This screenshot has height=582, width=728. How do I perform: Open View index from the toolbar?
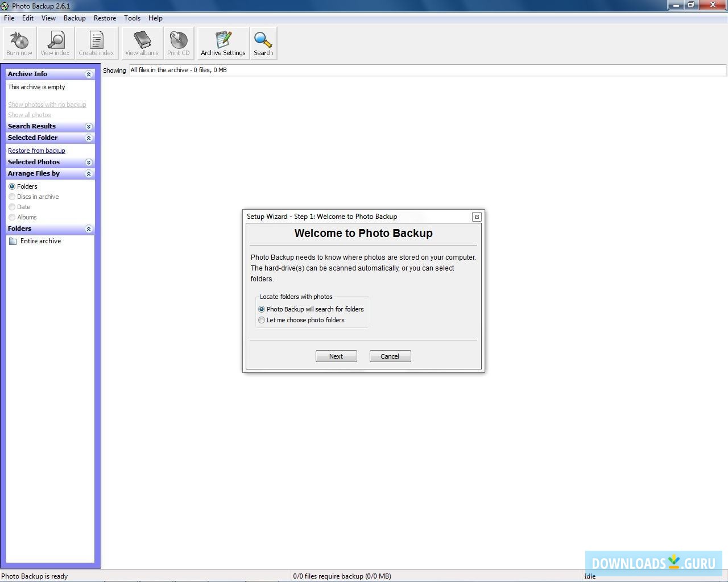tap(55, 43)
